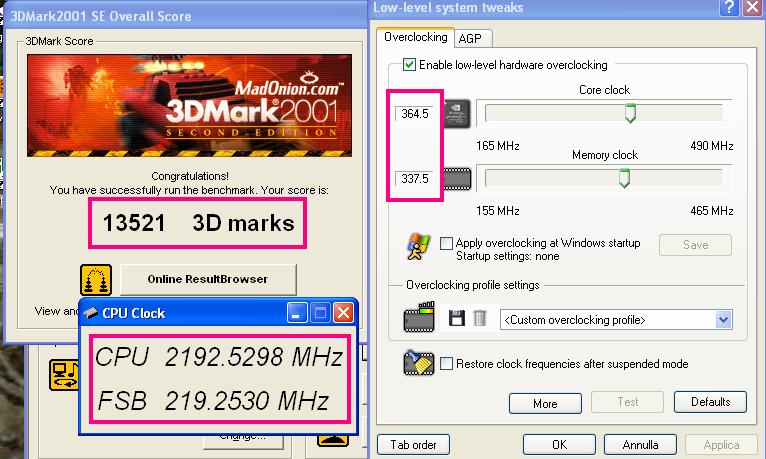
Task: Click the Test button
Action: click(627, 402)
